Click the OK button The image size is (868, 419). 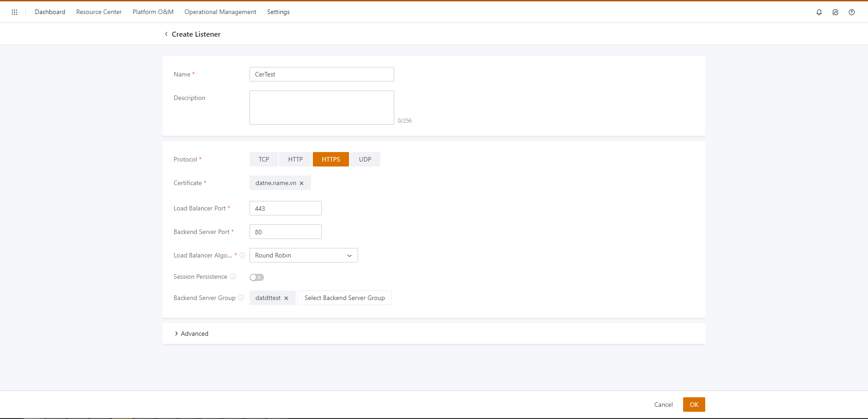(x=693, y=405)
